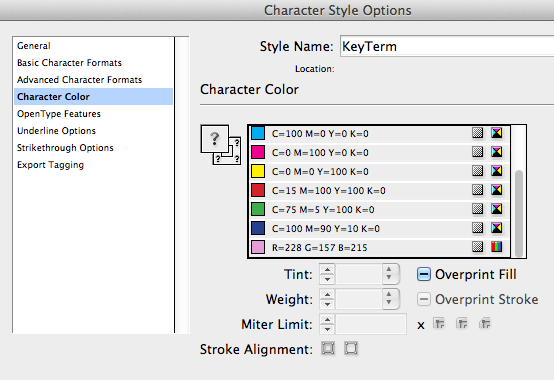This screenshot has height=380, width=554.
Task: Select the fill color proxy box
Action: point(214,139)
